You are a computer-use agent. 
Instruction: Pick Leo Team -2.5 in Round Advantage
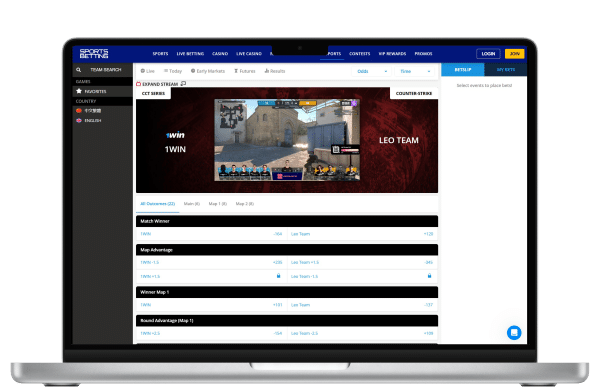tap(362, 333)
